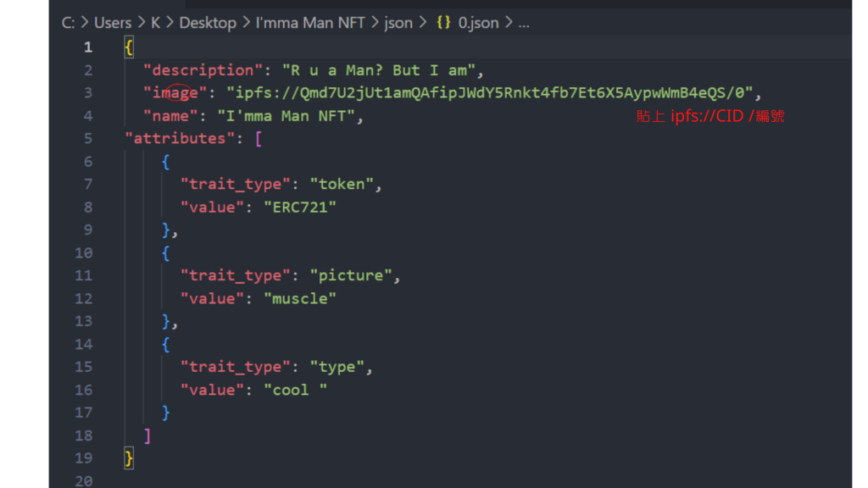Click the "trait_type" key on line 11

(236, 275)
